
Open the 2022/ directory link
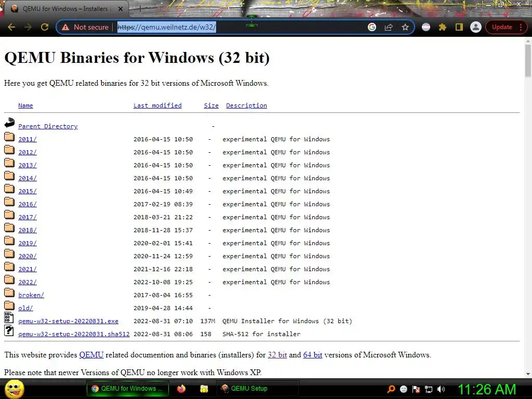click(x=28, y=282)
